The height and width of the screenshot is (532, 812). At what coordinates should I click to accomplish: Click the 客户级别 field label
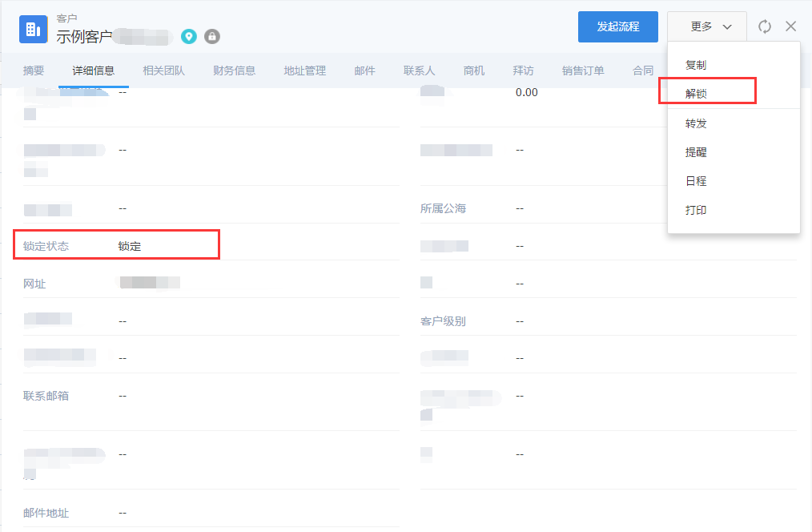(x=444, y=321)
